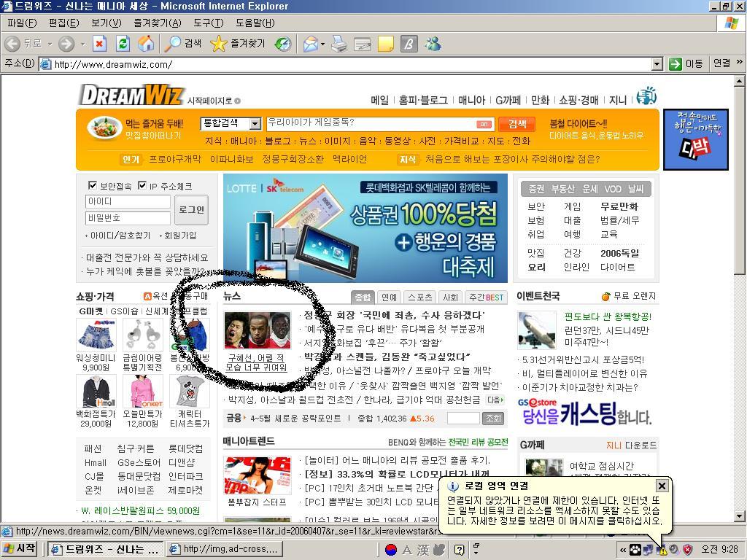Click the 아이디 username input field
The image size is (747, 560).
128,201
